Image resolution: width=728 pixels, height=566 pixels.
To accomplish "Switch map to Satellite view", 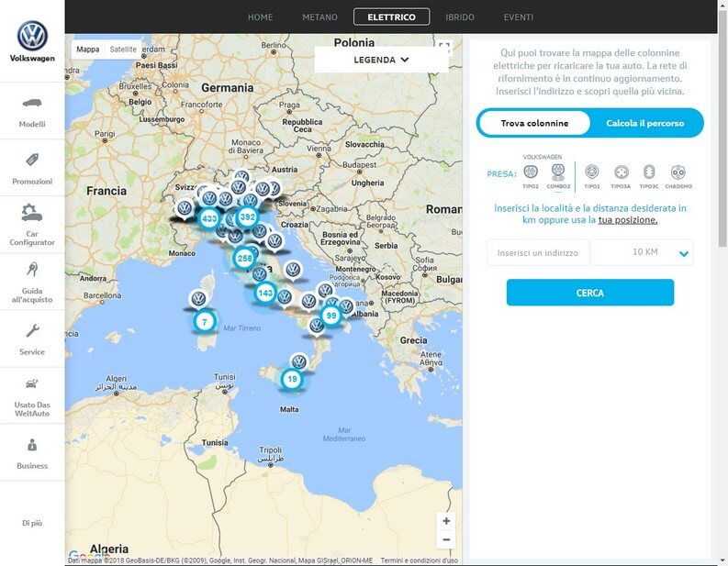I will pyautogui.click(x=123, y=50).
